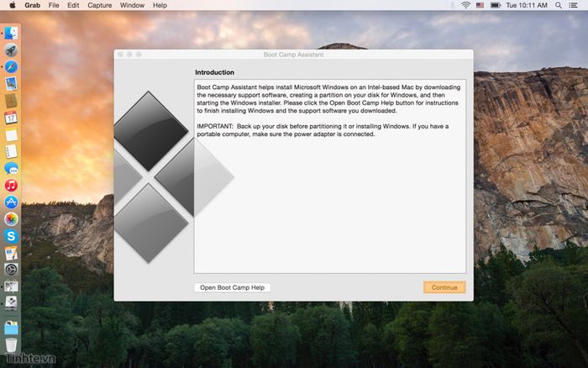Close the Boot Camp Assistant window
Viewport: 588px width, 368px height.
tap(120, 55)
